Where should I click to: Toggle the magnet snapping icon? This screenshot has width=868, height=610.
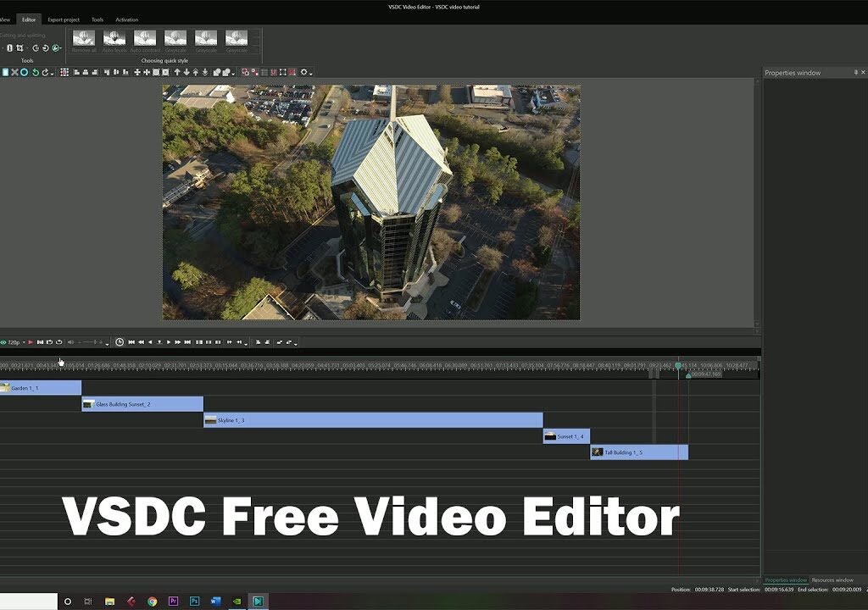pos(274,72)
